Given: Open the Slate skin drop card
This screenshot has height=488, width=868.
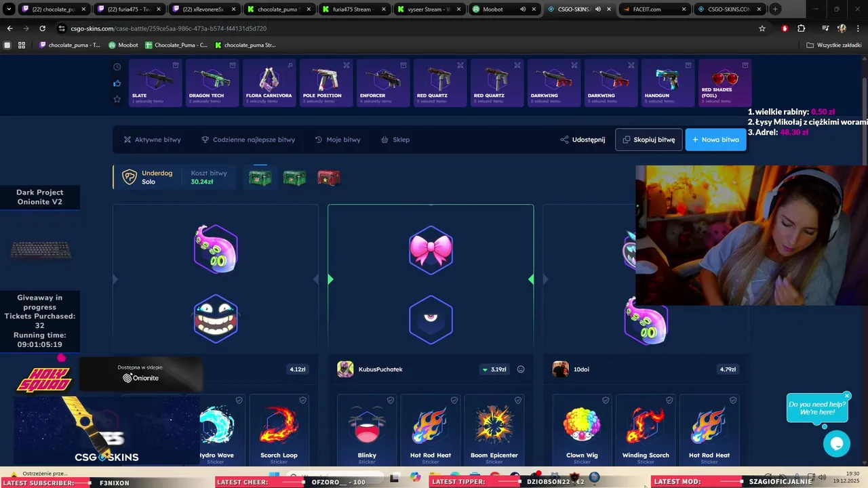Looking at the screenshot, I should pyautogui.click(x=155, y=83).
